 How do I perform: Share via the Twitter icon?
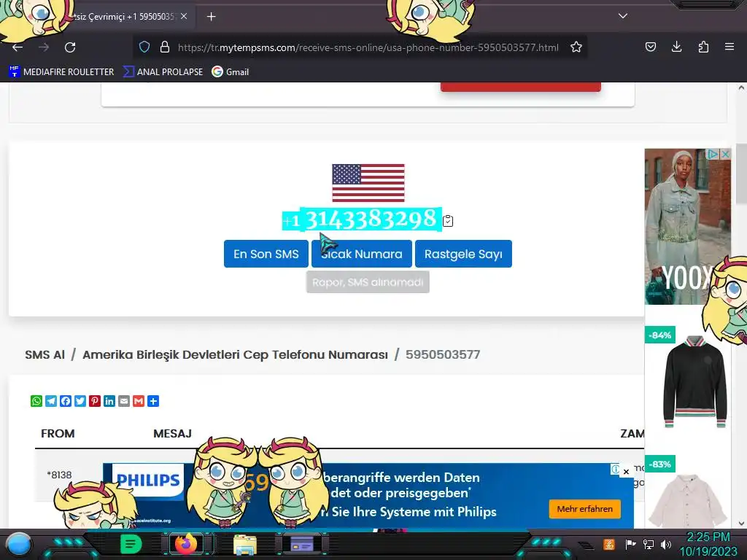80,401
